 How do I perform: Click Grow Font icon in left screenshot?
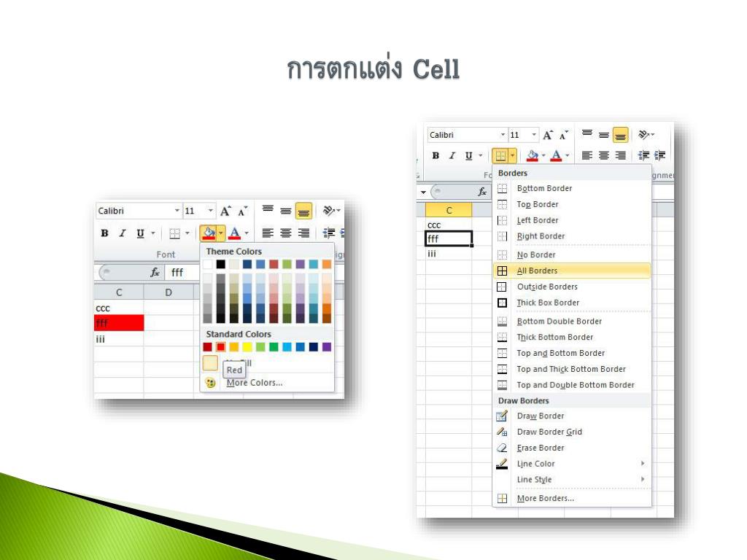pos(225,211)
